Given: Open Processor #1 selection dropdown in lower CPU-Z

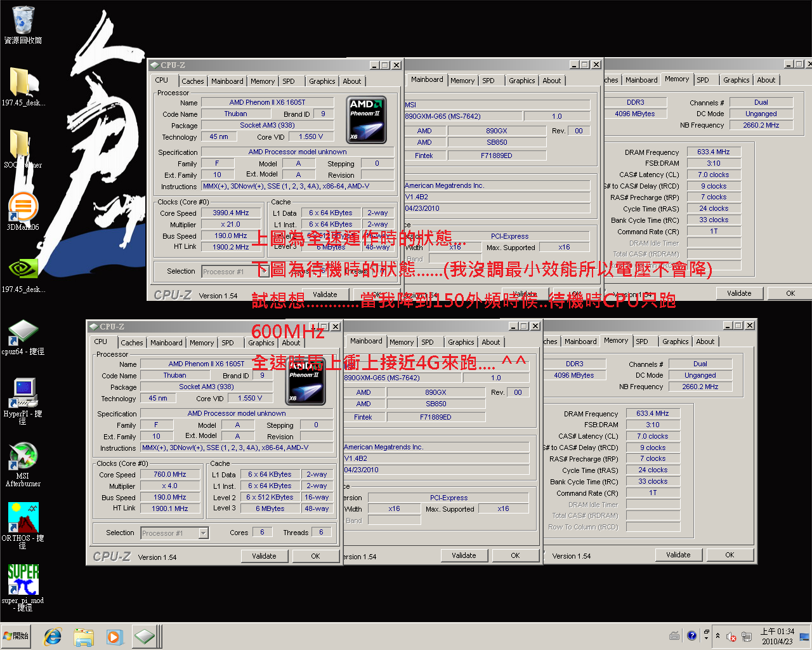Looking at the screenshot, I should tap(204, 533).
